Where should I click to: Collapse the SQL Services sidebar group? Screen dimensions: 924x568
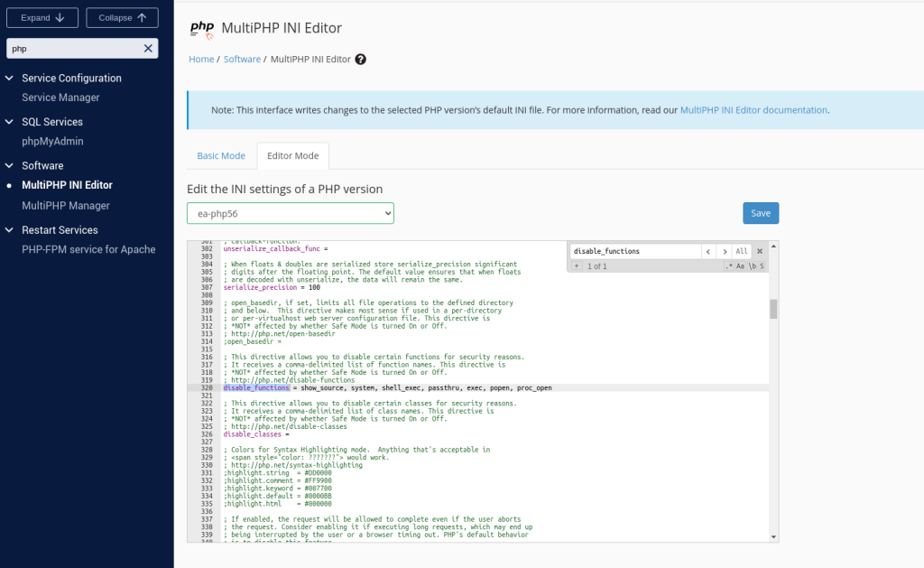[10, 122]
